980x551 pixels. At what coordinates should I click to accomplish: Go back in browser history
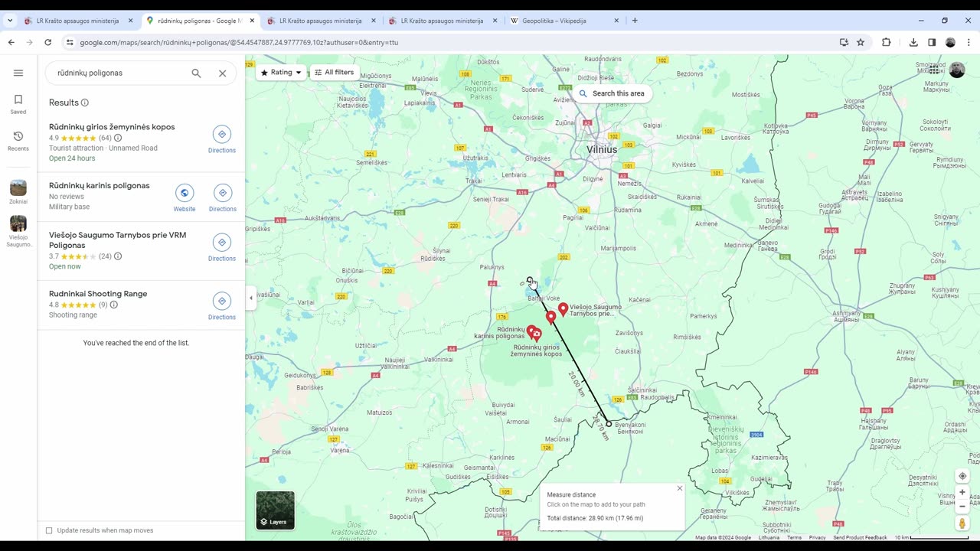coord(11,42)
